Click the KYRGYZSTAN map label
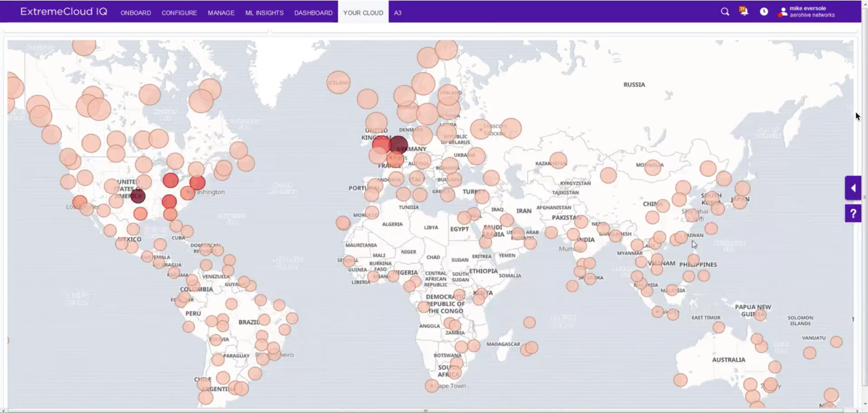The height and width of the screenshot is (413, 868). pos(575,183)
